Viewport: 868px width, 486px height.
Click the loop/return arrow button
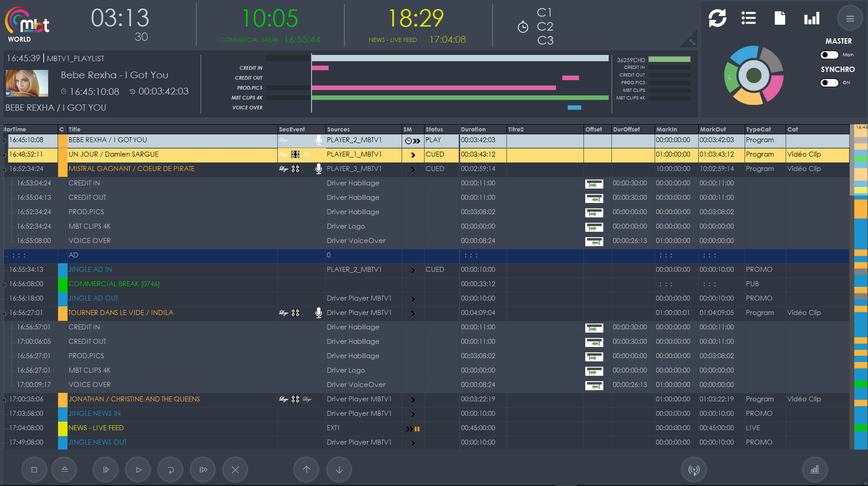point(171,470)
